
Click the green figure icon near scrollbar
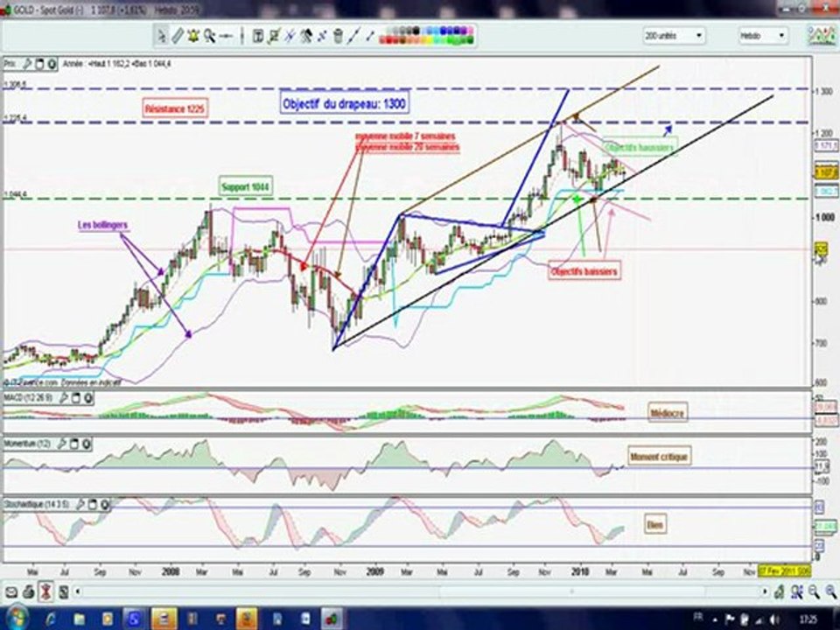click(780, 592)
